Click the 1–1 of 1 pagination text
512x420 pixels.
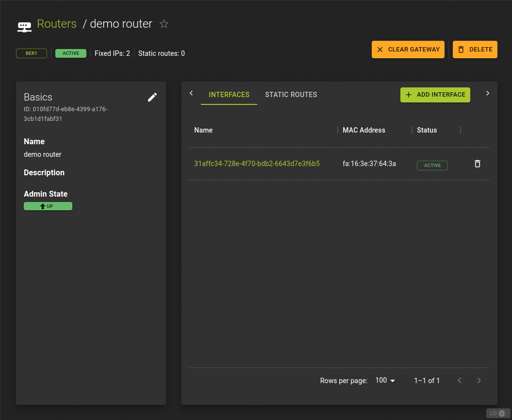(x=427, y=381)
